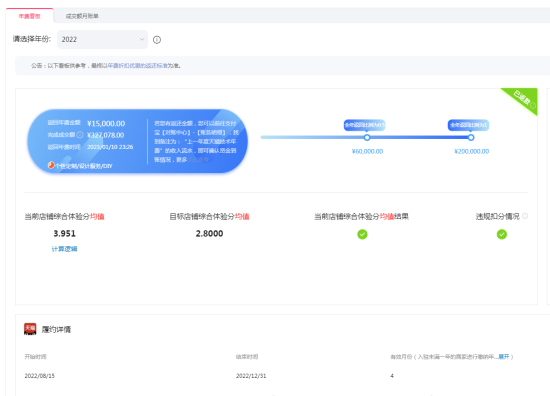Click the tooltip bubble above the ¥60,000.00 marker
The height and width of the screenshot is (396, 550).
click(364, 125)
